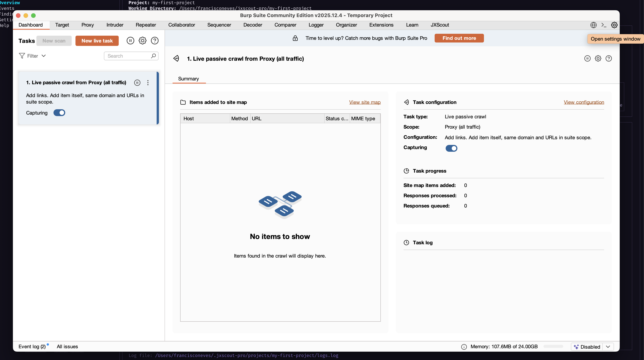Open the View site map link
644x360 pixels.
pyautogui.click(x=365, y=102)
